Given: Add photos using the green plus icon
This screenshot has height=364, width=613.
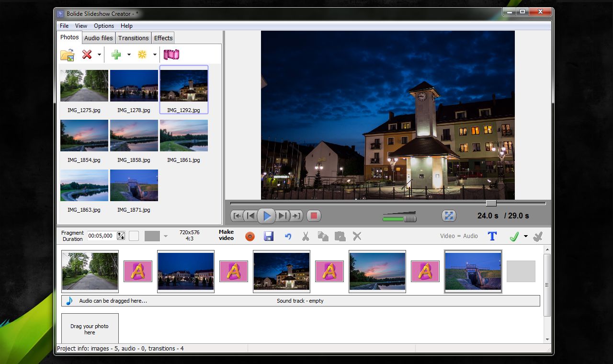Looking at the screenshot, I should click(x=117, y=54).
